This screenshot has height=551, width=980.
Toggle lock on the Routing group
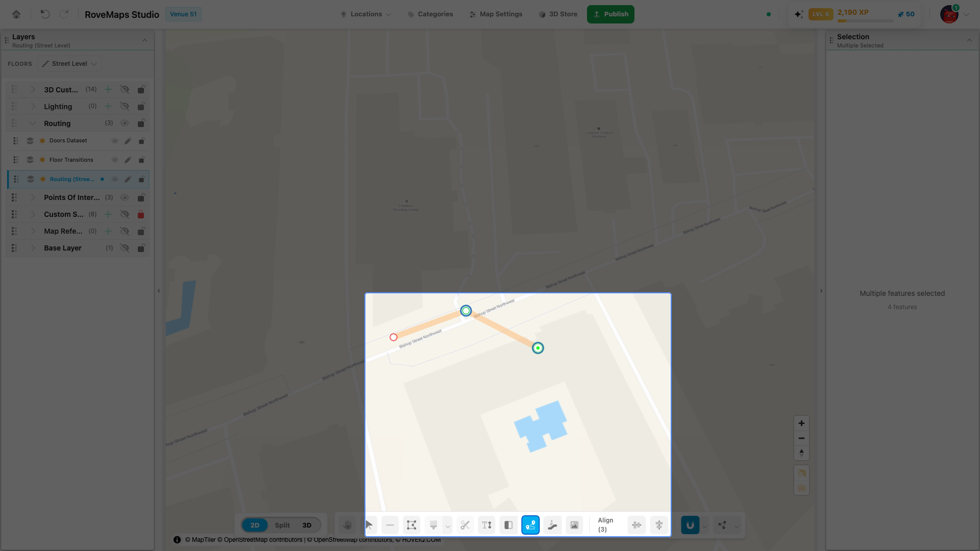[x=141, y=123]
